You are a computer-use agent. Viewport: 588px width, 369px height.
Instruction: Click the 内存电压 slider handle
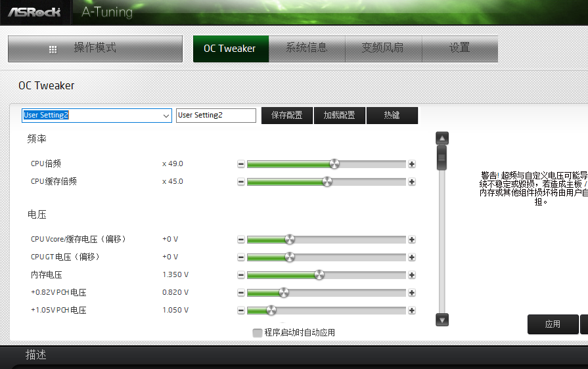[319, 275]
